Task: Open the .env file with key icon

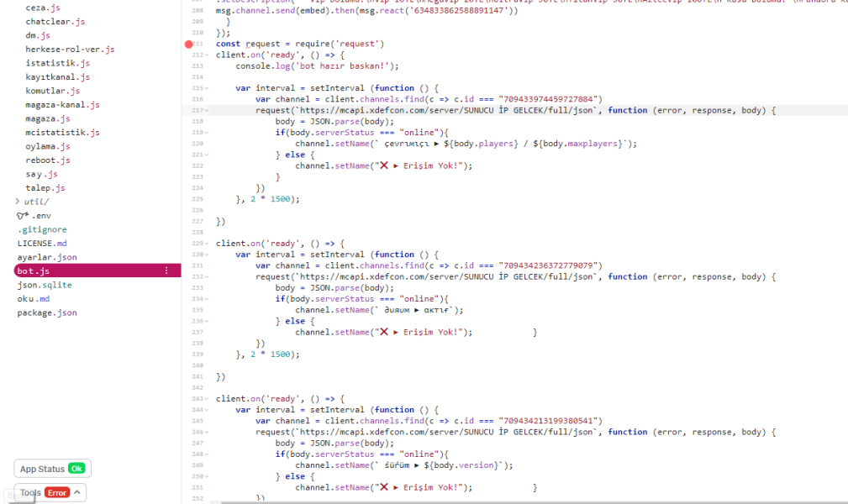Action: click(34, 216)
